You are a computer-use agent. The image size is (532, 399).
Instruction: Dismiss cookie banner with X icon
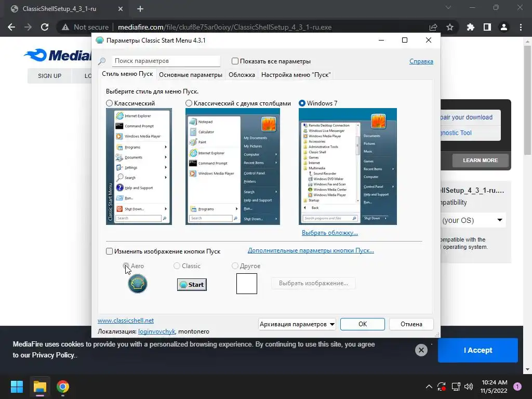click(x=421, y=350)
